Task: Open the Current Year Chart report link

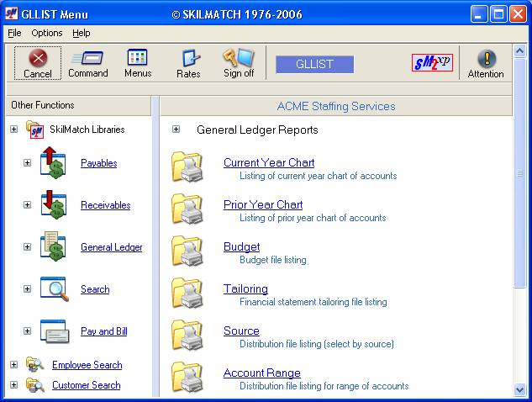Action: coord(269,162)
